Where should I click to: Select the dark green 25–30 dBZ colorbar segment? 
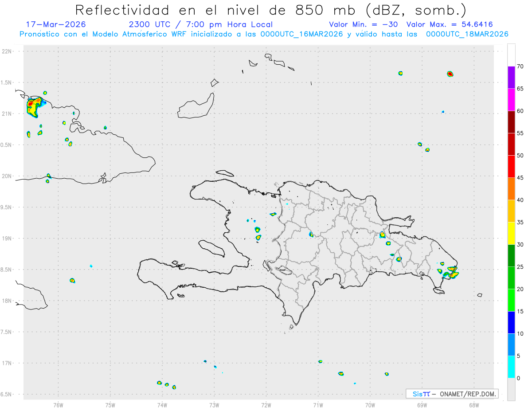[x=511, y=256]
